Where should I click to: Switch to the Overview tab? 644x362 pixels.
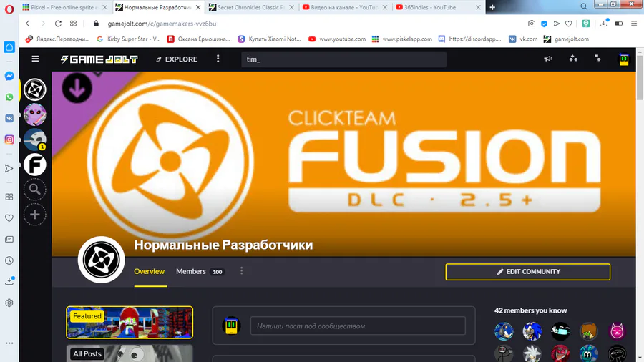149,271
